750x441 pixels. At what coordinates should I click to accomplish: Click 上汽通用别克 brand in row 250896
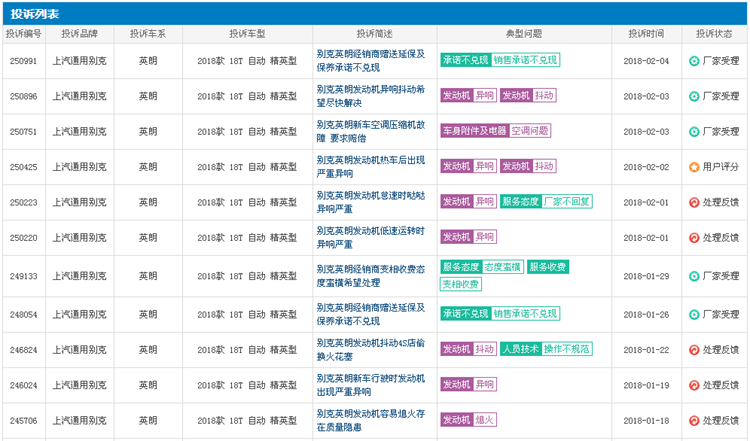(79, 96)
